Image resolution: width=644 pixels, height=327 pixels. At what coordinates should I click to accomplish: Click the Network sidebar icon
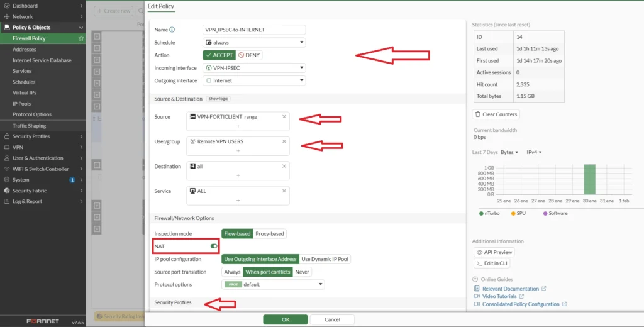click(6, 17)
